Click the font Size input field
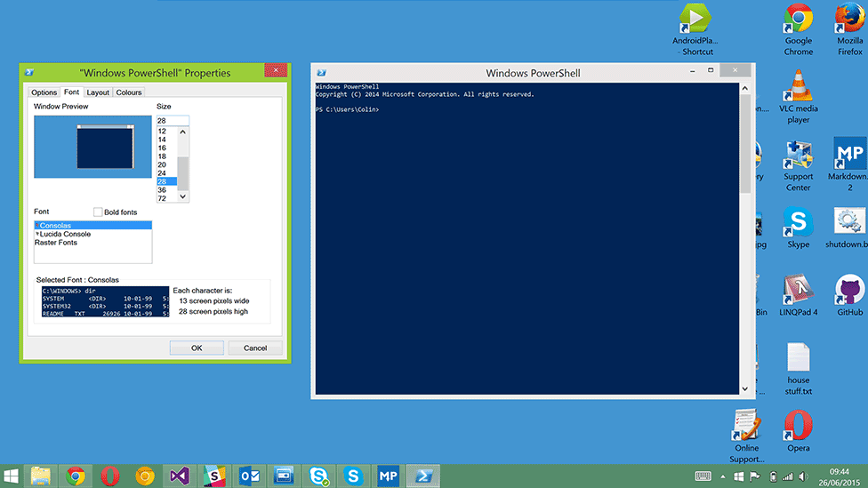Screen dimensions: 868x488 pos(173,121)
